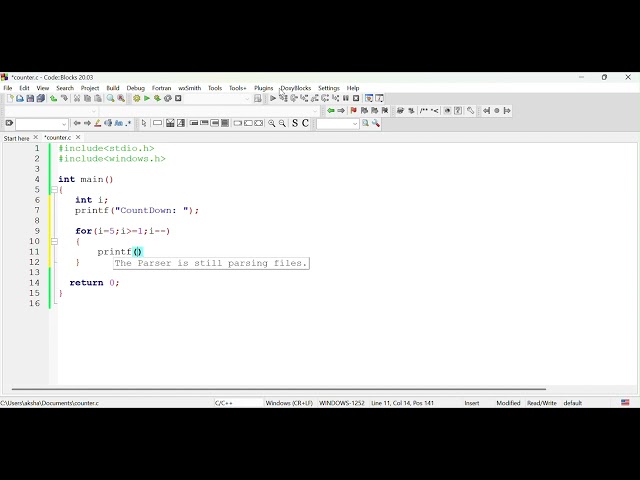The image size is (640, 480).
Task: Insert a DoxyBlocks block comment (/** icon)
Action: click(424, 111)
